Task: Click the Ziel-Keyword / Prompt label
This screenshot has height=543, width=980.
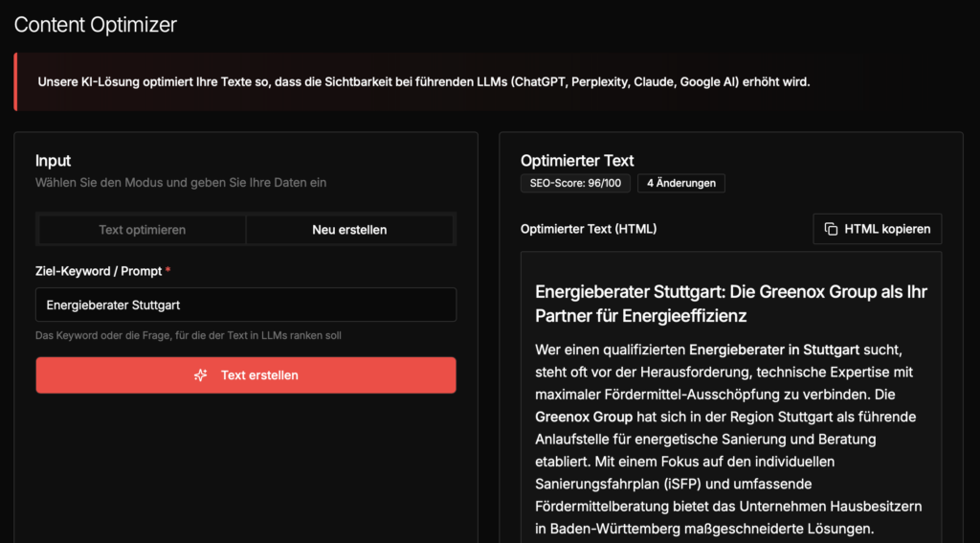Action: [103, 272]
